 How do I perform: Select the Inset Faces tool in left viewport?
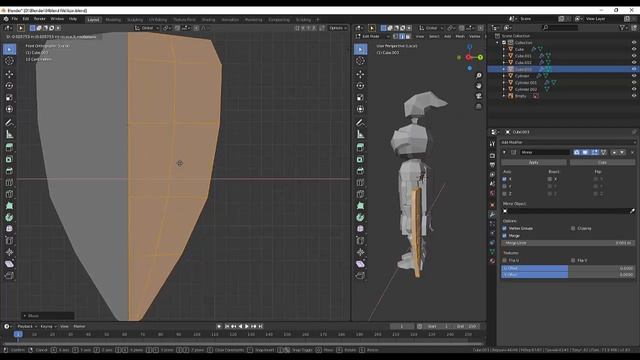(9, 159)
